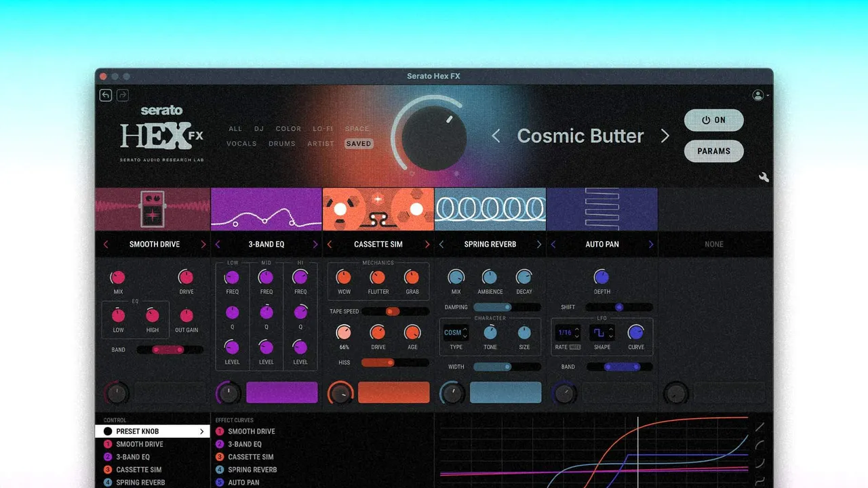868x488 pixels.
Task: Change the LFO shape selector
Action: pos(601,333)
